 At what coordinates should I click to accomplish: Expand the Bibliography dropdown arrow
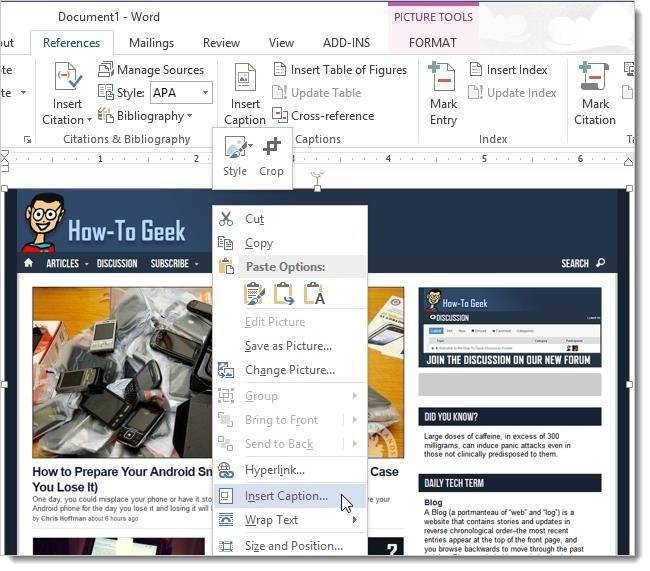[x=189, y=115]
